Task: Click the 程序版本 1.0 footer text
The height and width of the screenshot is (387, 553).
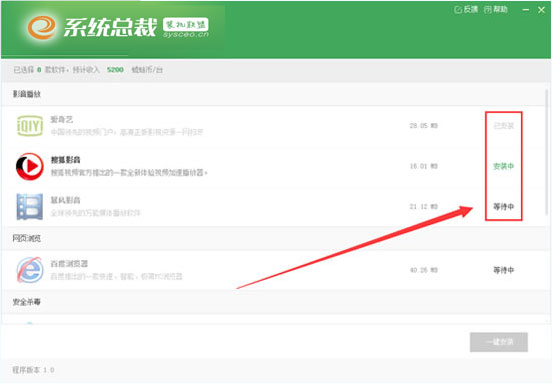Action: pos(33,370)
